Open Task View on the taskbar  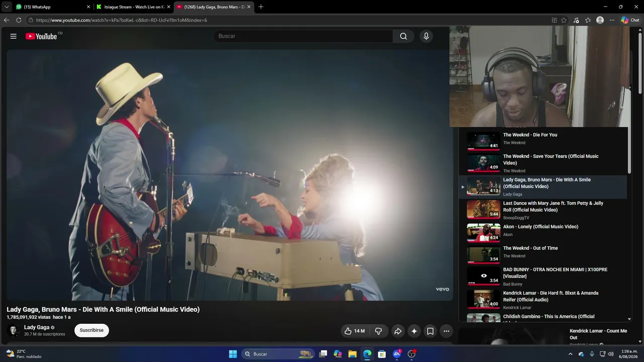coord(324,354)
